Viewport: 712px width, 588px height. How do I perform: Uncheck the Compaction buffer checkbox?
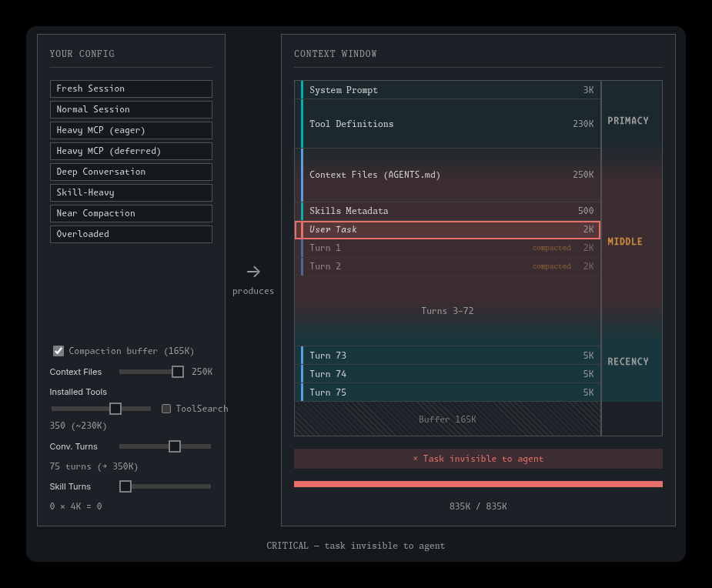[x=58, y=351]
